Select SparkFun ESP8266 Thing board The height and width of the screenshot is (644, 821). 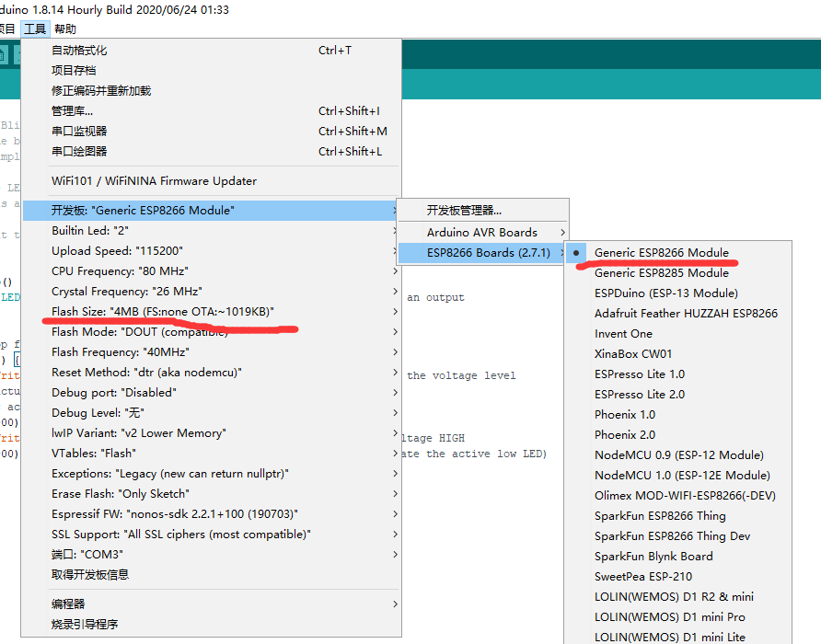[x=678, y=516]
